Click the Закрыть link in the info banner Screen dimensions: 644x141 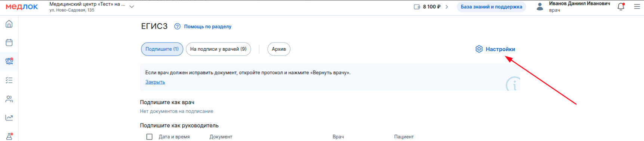pos(155,82)
